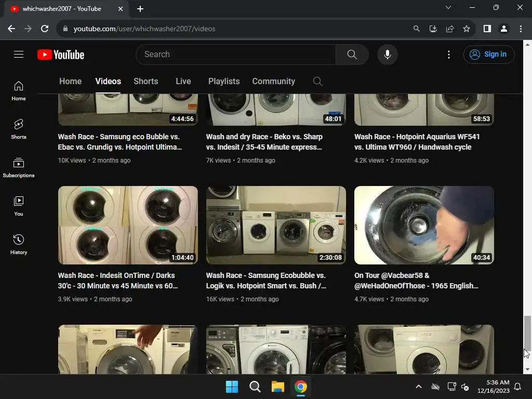Image resolution: width=532 pixels, height=399 pixels.
Task: Open You section in the sidebar
Action: (x=19, y=206)
